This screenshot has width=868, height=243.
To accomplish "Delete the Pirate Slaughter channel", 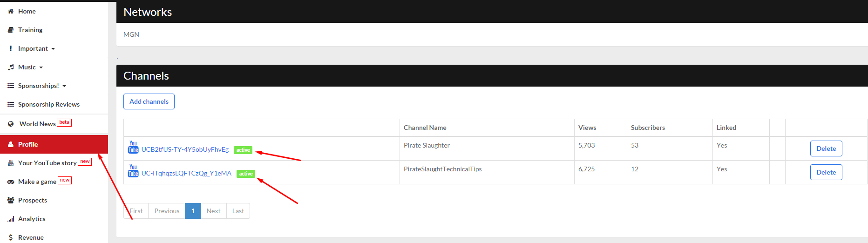I will [x=826, y=148].
